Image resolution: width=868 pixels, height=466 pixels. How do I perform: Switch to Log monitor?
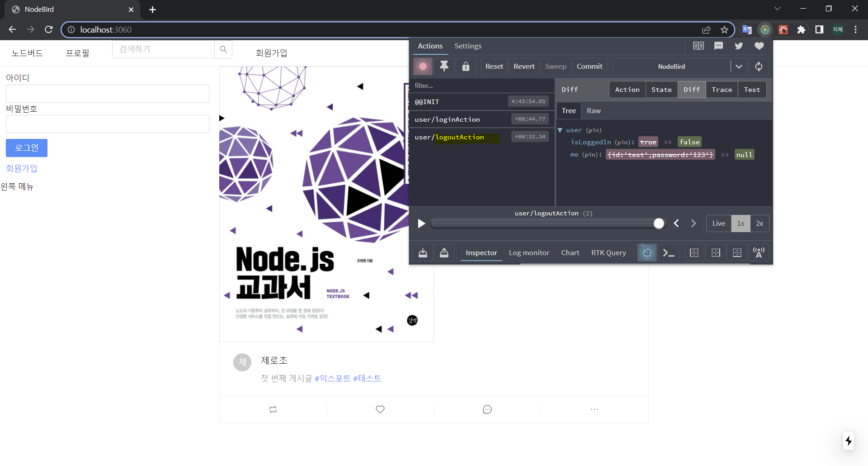click(529, 253)
